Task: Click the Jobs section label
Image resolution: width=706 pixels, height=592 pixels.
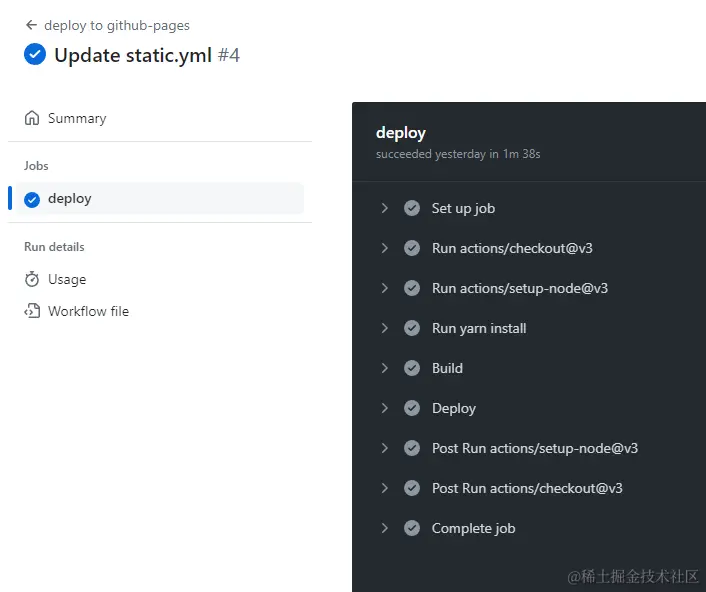Action: click(36, 166)
